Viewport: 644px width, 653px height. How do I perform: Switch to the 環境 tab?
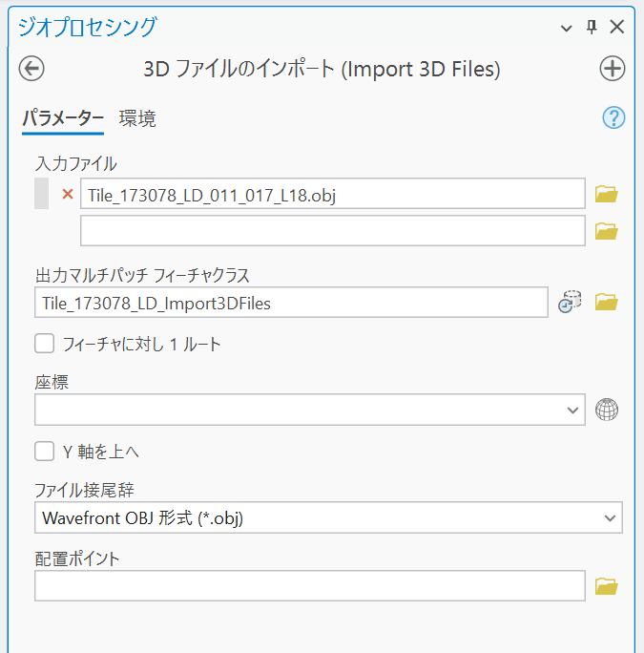(x=137, y=118)
